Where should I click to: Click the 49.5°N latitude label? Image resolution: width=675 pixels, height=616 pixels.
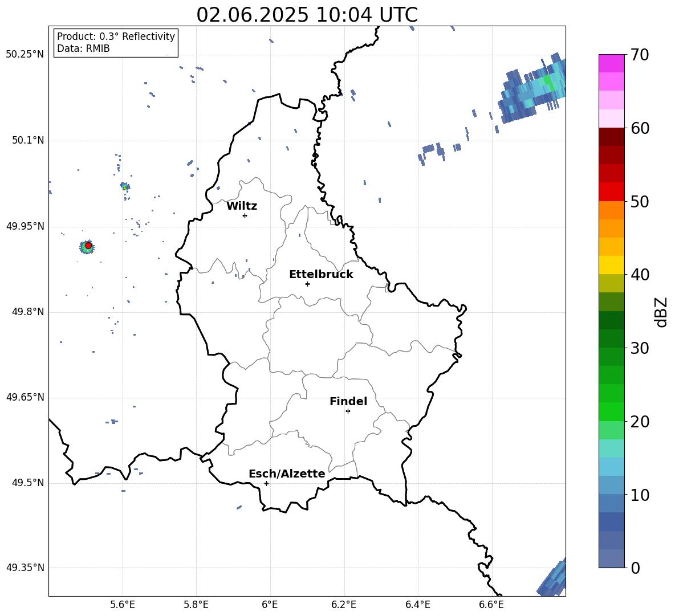tap(28, 483)
